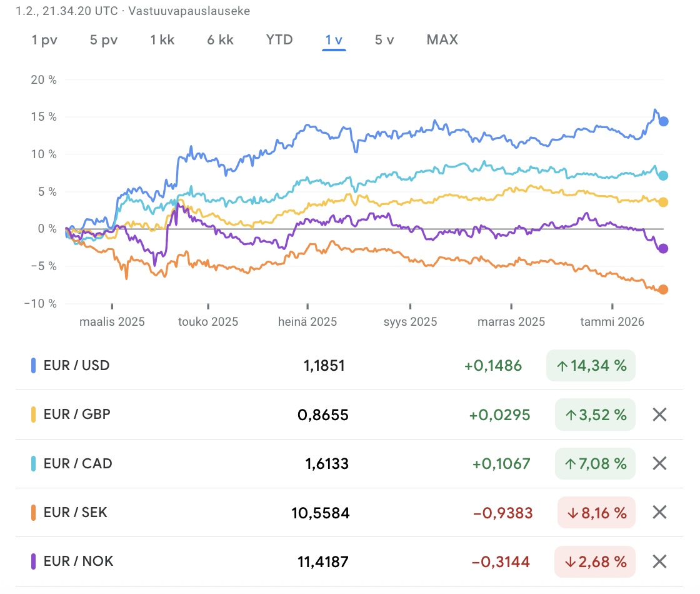Select the 5 v time range
Screen dimensions: 700x594
click(x=384, y=40)
